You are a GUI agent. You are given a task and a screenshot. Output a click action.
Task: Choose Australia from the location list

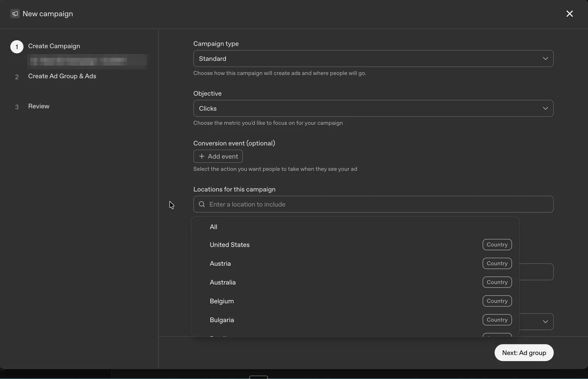[355, 282]
